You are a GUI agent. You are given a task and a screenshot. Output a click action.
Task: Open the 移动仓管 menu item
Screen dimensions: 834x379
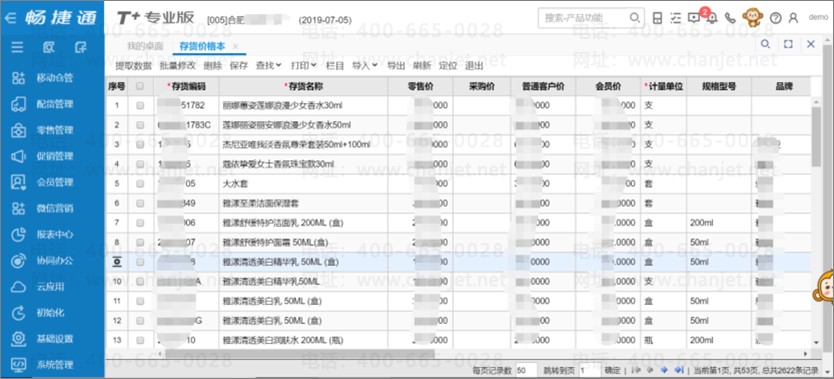[55, 78]
